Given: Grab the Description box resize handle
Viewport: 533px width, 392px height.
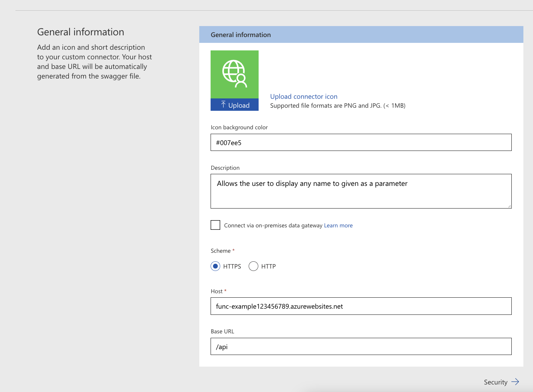Looking at the screenshot, I should tap(509, 206).
